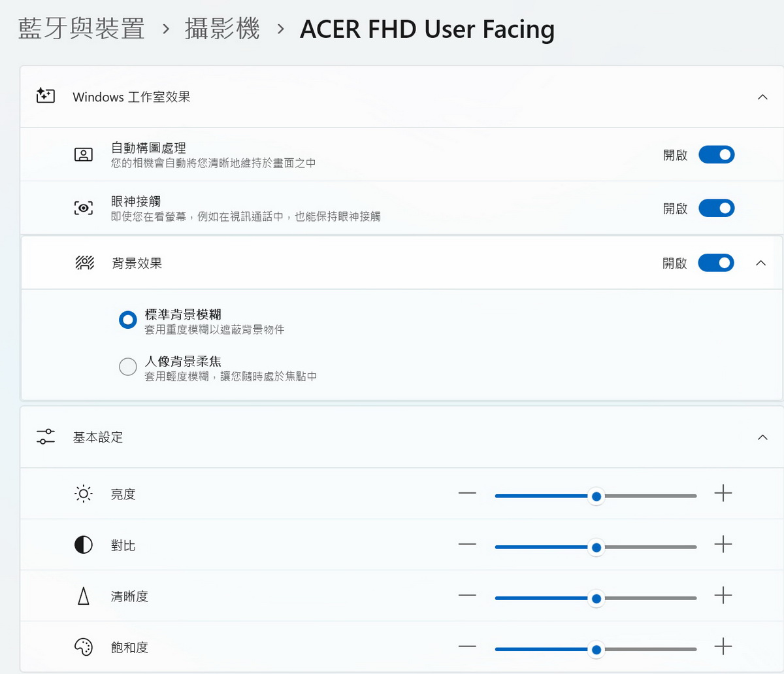Choose the 標準背景模糊 radio button
Viewport: 784px width, 674px height.
tap(128, 320)
